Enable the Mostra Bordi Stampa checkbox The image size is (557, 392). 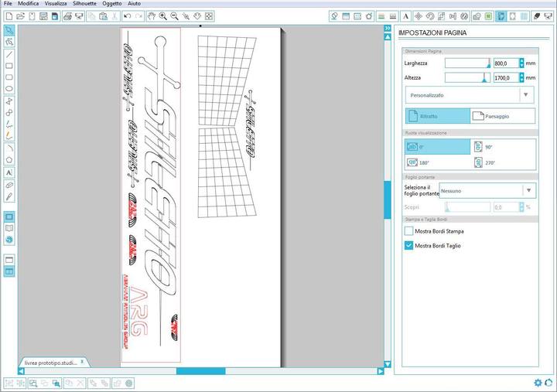pyautogui.click(x=409, y=231)
